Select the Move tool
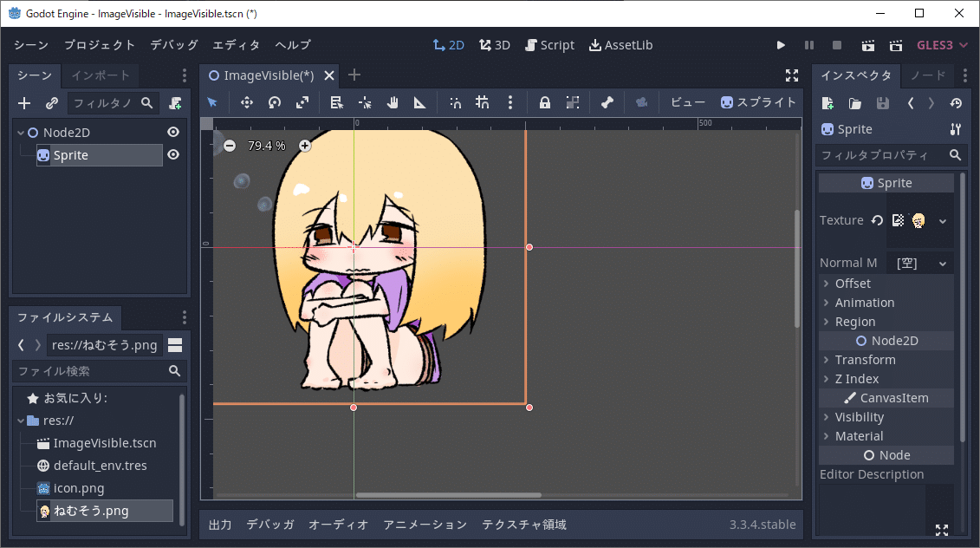 click(x=246, y=102)
